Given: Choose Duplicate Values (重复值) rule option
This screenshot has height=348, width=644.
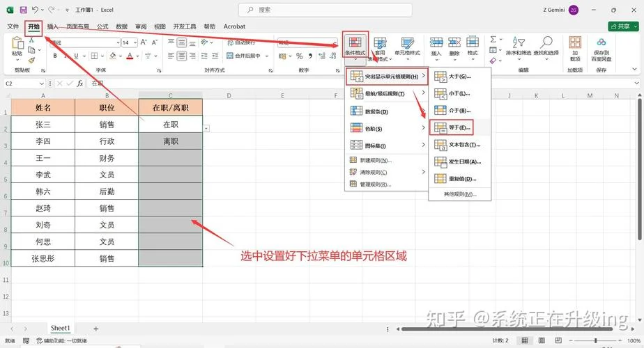Looking at the screenshot, I should (x=459, y=178).
